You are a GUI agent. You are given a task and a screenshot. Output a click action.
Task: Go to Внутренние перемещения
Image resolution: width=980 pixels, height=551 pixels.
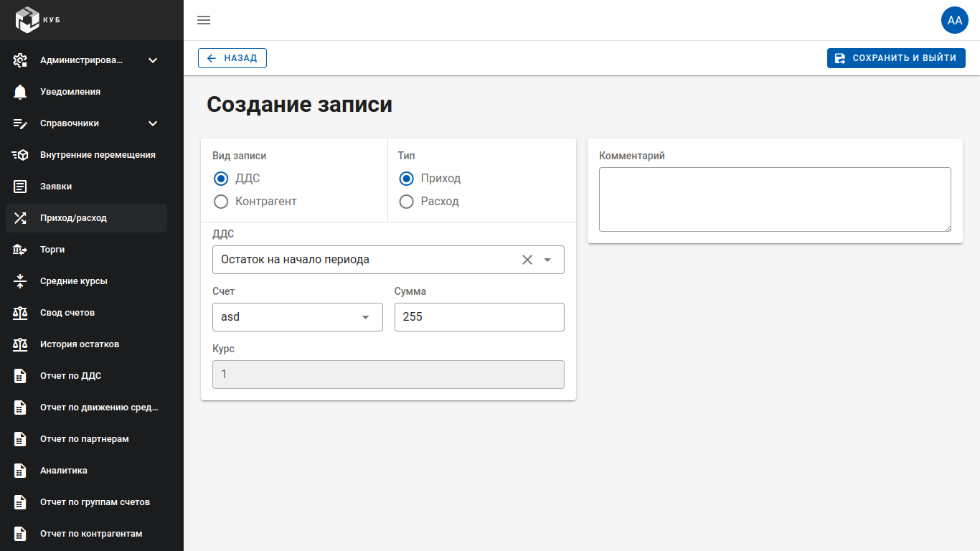click(x=86, y=155)
